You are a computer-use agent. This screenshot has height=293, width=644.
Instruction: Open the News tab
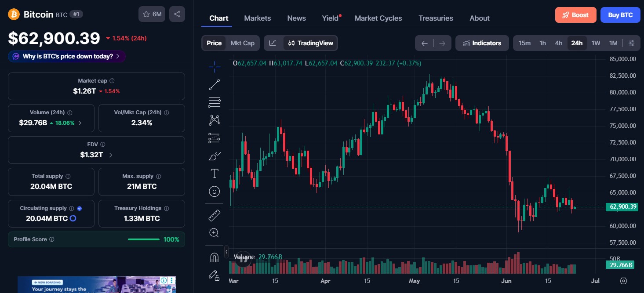pos(297,18)
